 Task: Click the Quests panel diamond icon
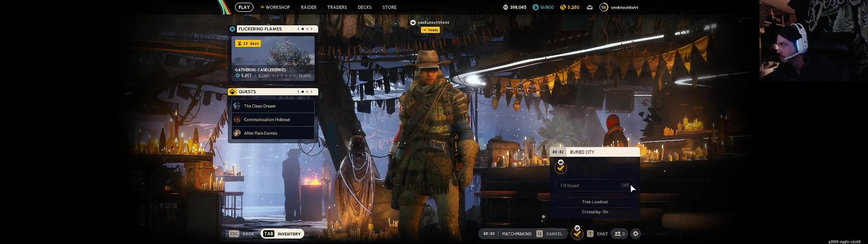click(x=232, y=91)
